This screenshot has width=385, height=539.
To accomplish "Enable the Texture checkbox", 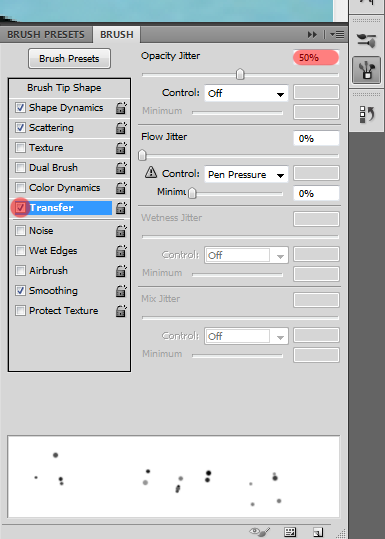I will (x=20, y=147).
